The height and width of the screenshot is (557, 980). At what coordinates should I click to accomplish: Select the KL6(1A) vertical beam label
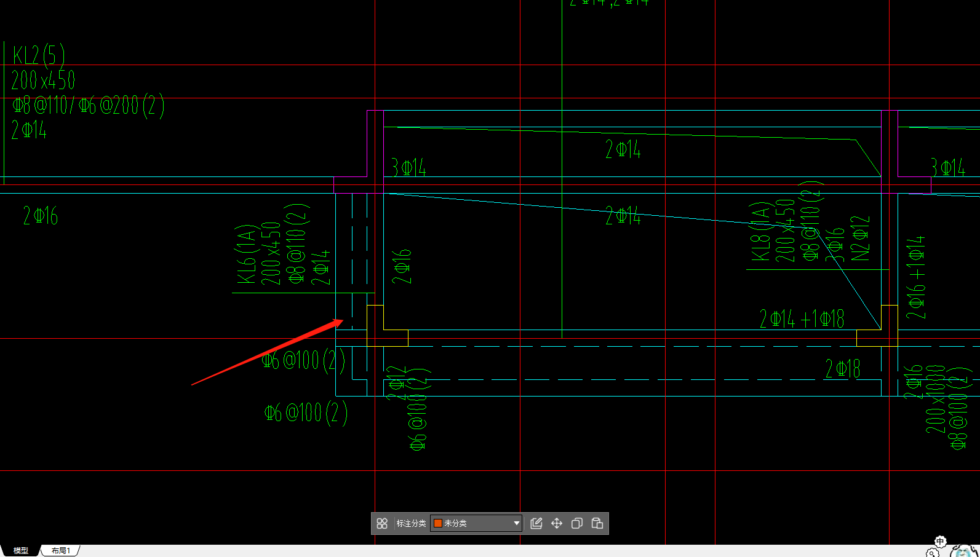point(246,254)
